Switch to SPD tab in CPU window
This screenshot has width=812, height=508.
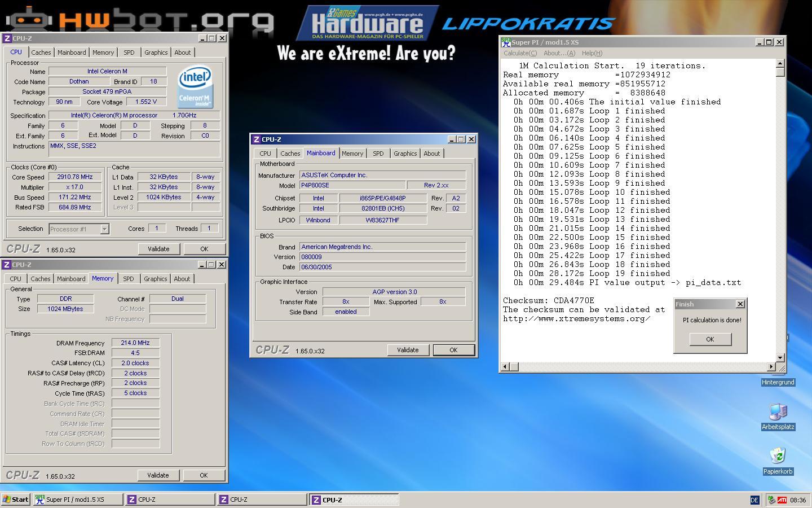coord(129,52)
